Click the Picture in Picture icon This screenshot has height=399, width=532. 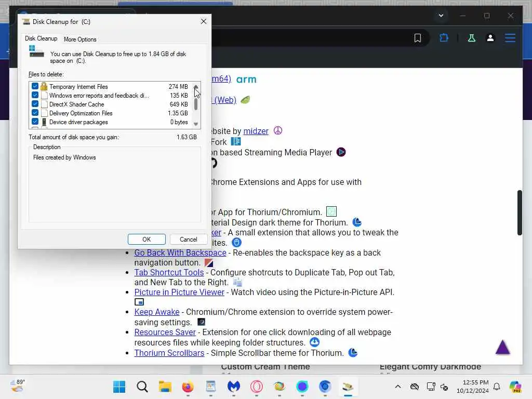point(139,302)
